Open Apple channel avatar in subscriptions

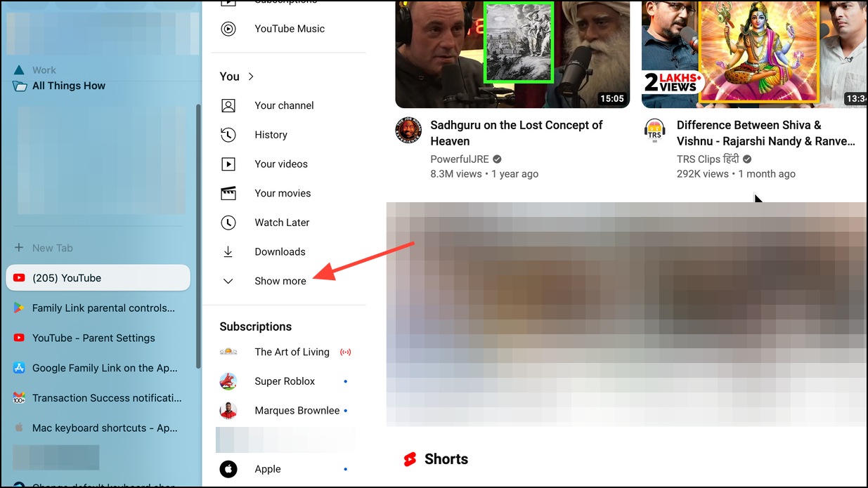[228, 469]
